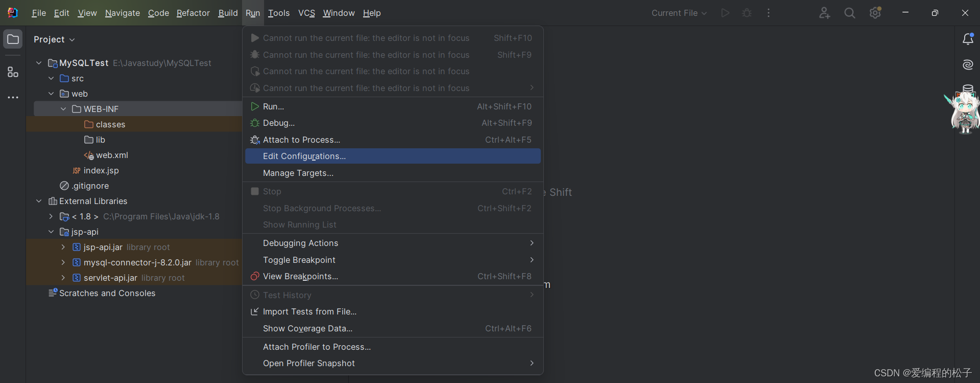
Task: Open Code With Me user icon
Action: pyautogui.click(x=824, y=13)
